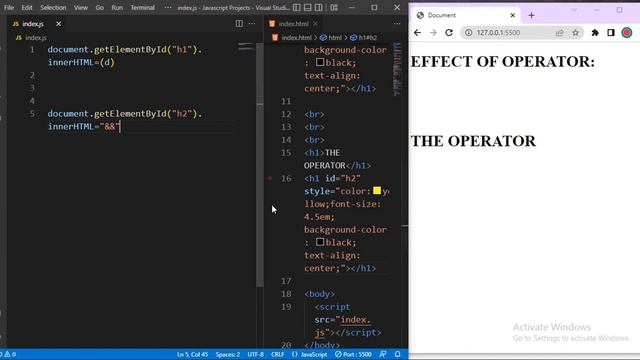Image resolution: width=640 pixels, height=360 pixels.
Task: Open a new browser tab
Action: pyautogui.click(x=531, y=15)
